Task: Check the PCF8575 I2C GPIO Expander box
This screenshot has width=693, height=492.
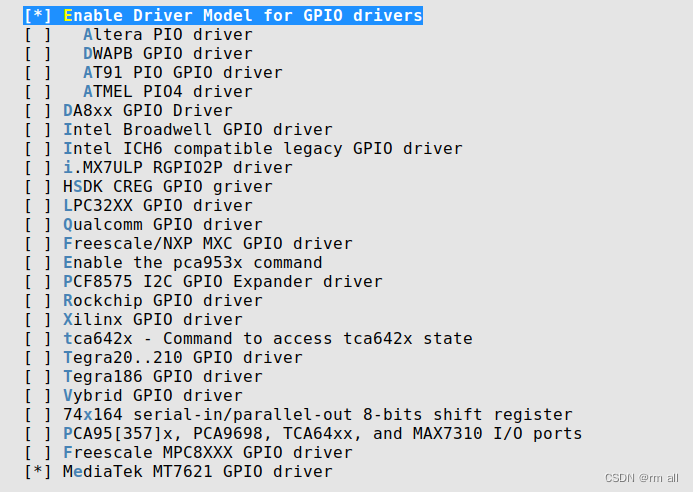Action: click(x=38, y=282)
